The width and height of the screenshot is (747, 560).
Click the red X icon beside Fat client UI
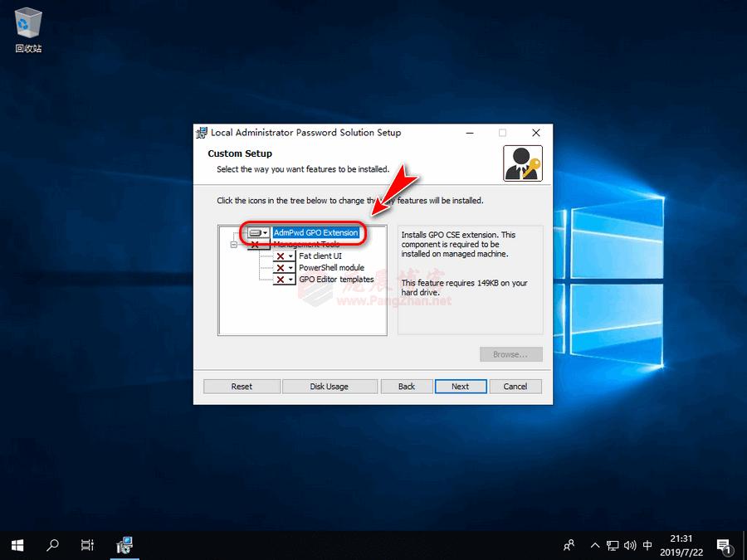281,256
